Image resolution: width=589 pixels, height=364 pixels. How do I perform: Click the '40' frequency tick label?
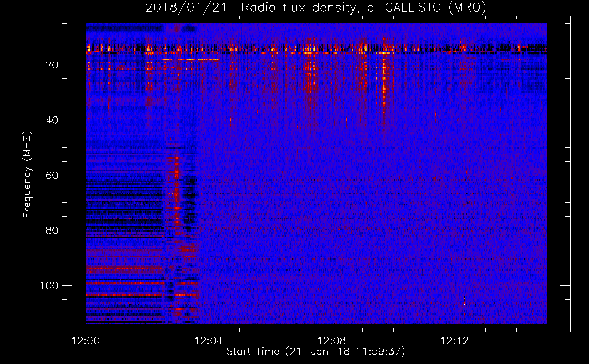52,120
